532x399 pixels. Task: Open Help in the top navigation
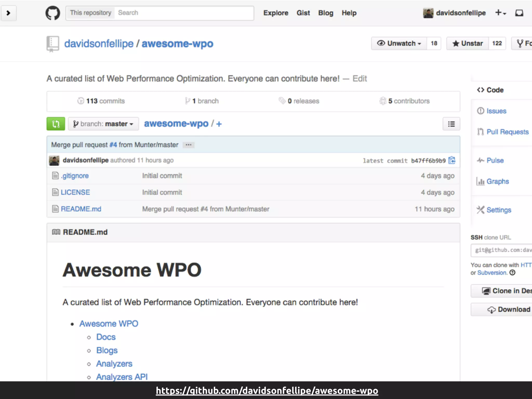click(x=349, y=13)
